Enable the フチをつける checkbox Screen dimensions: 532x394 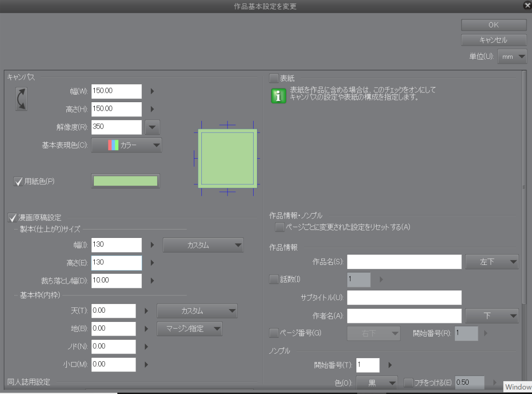click(x=408, y=382)
